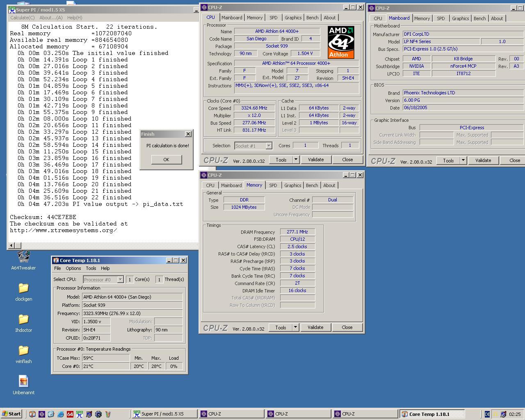Select About tab in CPU-Z CPU window

point(330,18)
